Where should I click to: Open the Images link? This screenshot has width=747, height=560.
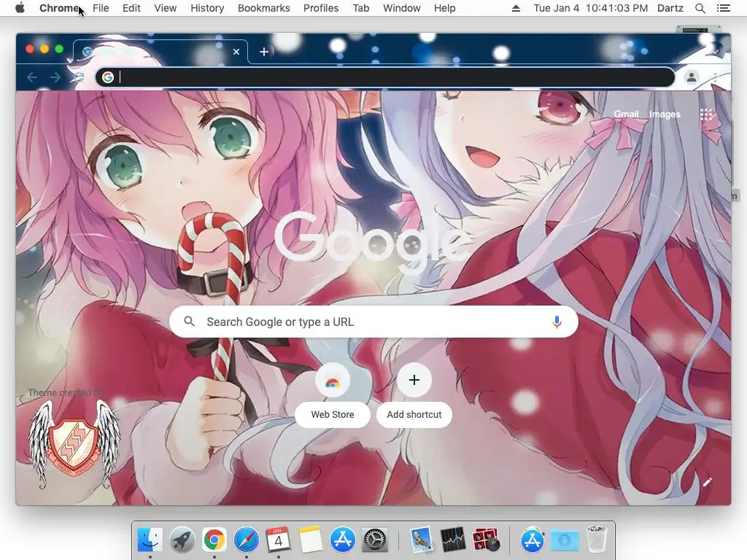[x=665, y=114]
